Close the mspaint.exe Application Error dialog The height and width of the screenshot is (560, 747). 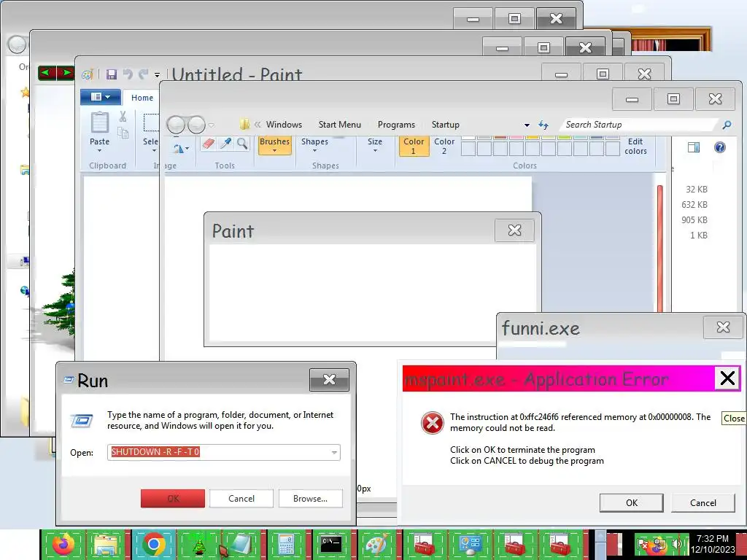pyautogui.click(x=727, y=378)
